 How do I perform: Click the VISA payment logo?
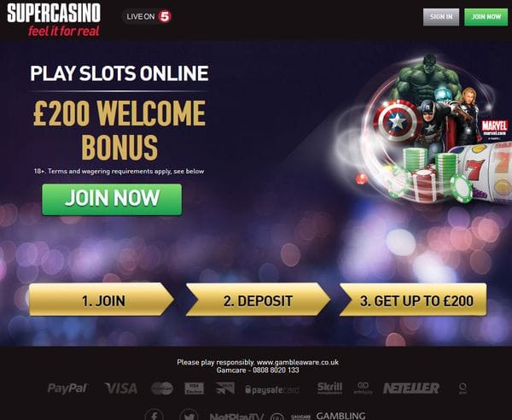121,388
